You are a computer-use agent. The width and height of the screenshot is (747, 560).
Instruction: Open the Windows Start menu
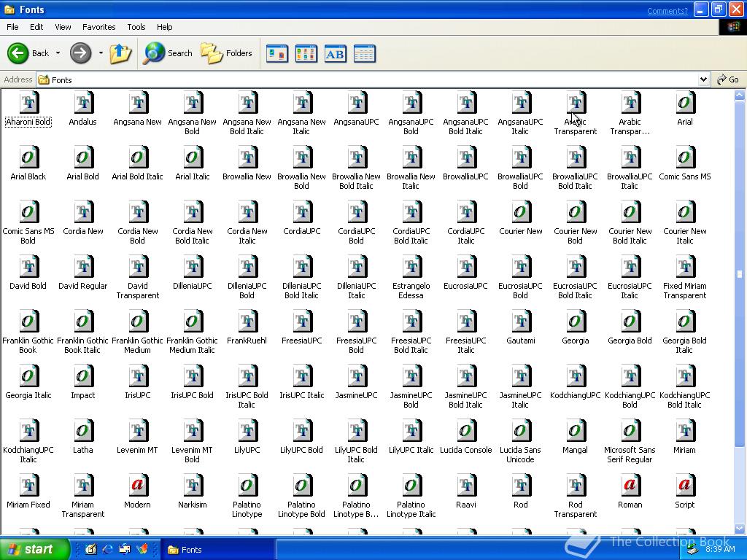[x=34, y=550]
